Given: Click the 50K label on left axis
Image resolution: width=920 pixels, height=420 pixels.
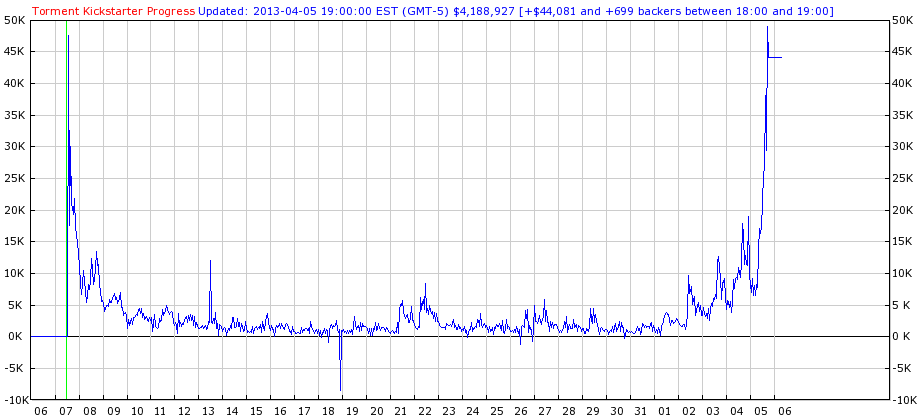Looking at the screenshot, I should click(15, 20).
